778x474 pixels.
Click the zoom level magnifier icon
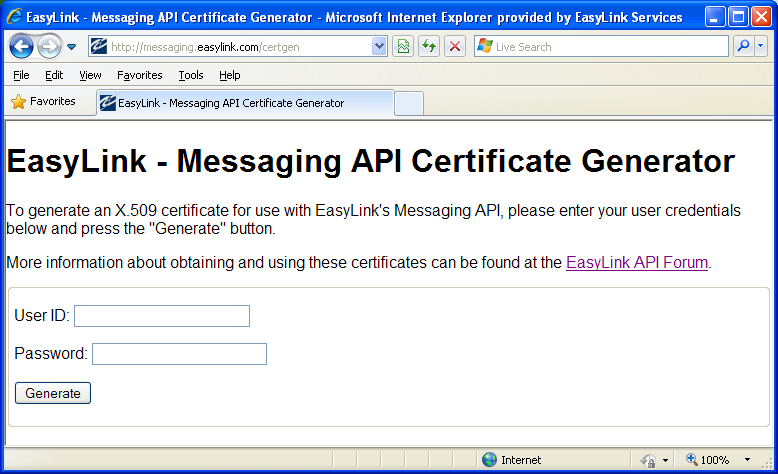691,459
